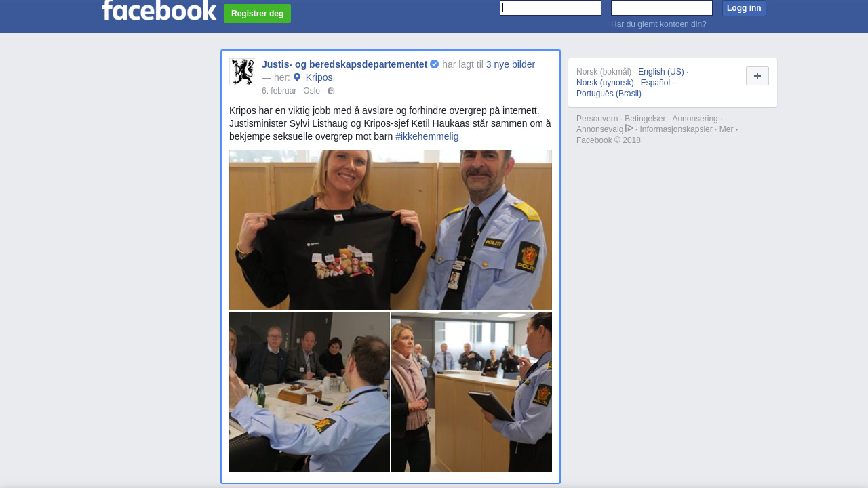
Task: Switch language to Norsk (nynorsk)
Action: tap(605, 83)
